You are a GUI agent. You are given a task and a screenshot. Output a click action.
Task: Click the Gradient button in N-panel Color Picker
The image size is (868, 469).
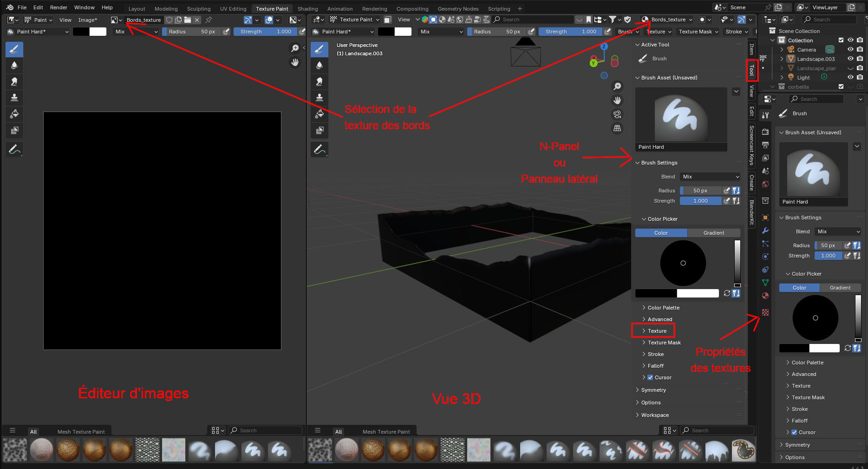coord(713,233)
